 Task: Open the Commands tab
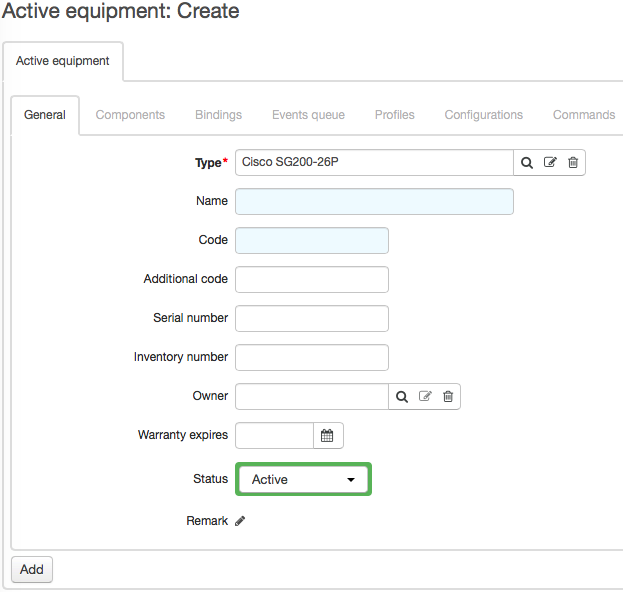pyautogui.click(x=584, y=115)
